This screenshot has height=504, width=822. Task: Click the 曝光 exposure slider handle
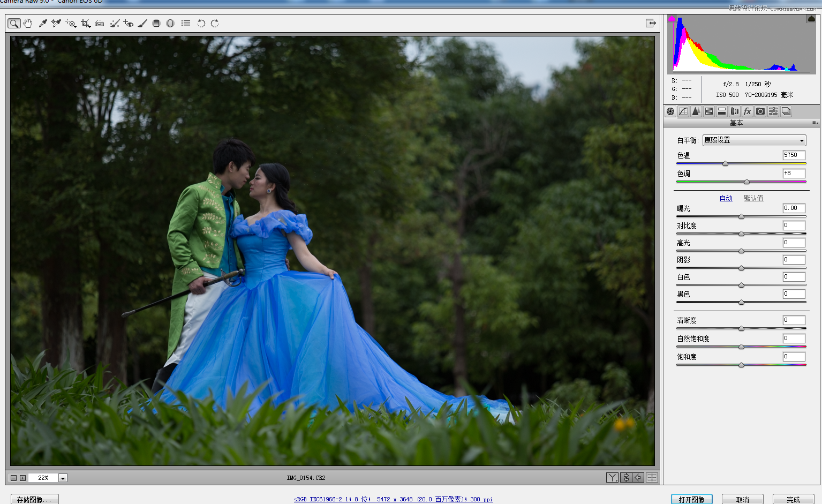pos(741,216)
